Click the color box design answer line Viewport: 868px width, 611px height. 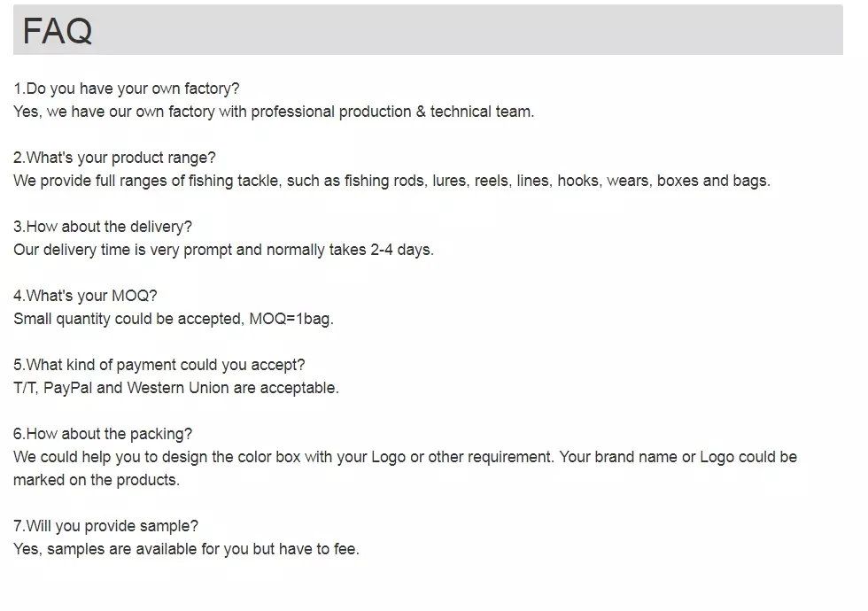tap(405, 457)
